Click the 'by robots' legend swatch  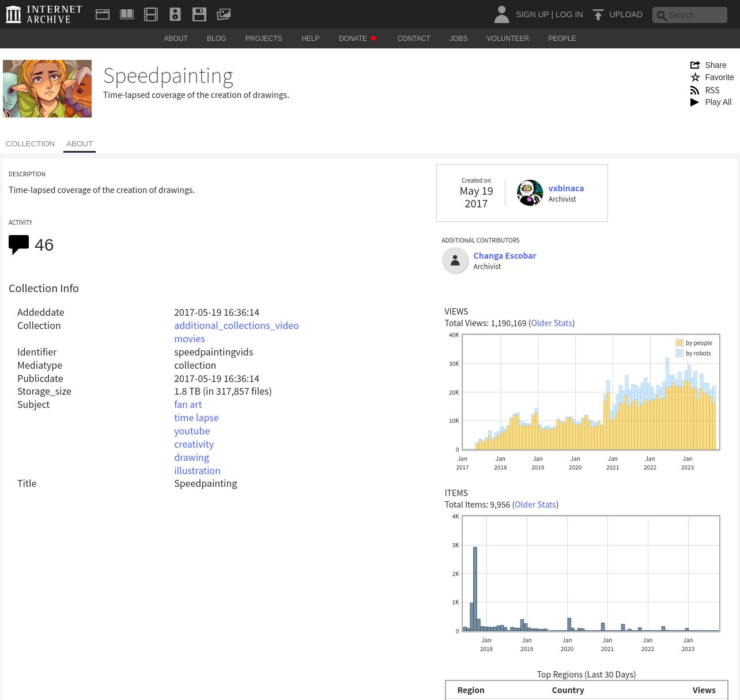click(679, 353)
